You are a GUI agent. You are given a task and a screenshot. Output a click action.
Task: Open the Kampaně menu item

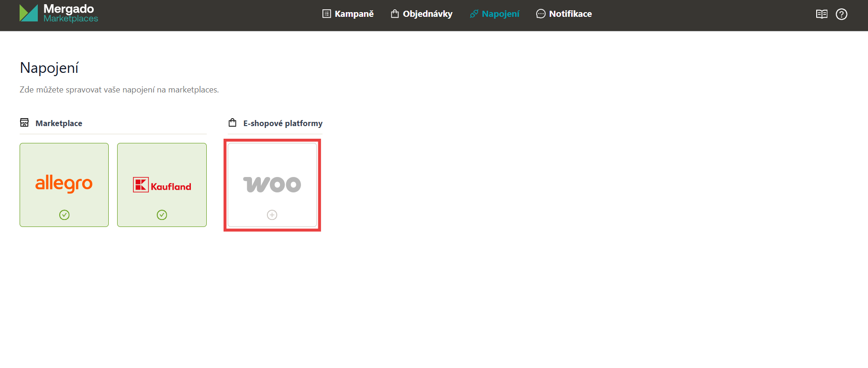[x=348, y=14]
